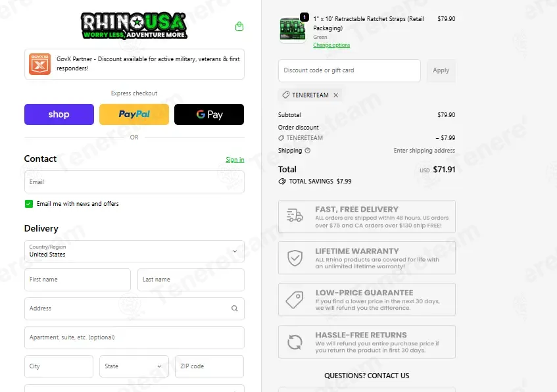
Task: Click the TOTAL SAVINGS $7.99 text
Action: pyautogui.click(x=320, y=182)
